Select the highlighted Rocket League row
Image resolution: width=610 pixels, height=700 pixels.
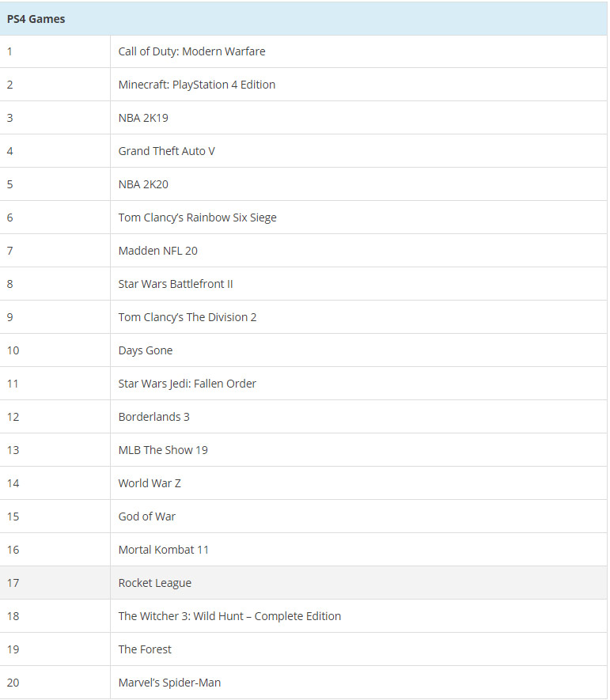click(x=304, y=583)
